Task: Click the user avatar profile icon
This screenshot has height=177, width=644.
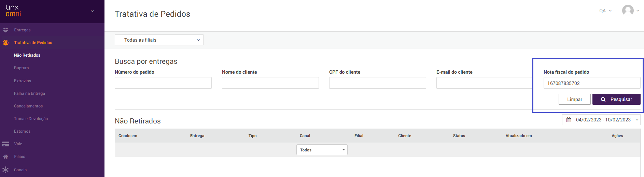Action: pos(628,11)
